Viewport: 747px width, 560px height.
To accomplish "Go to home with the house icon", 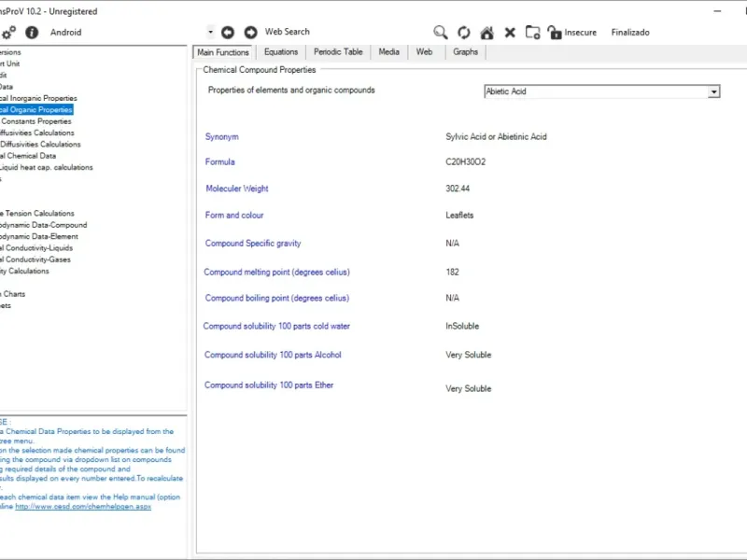I will pos(486,33).
